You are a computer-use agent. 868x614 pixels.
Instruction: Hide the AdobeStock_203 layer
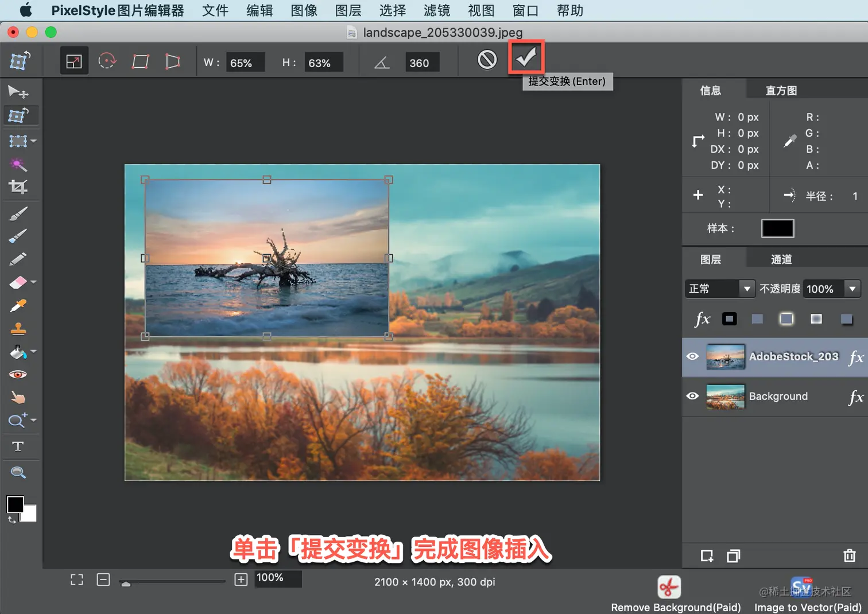click(693, 356)
